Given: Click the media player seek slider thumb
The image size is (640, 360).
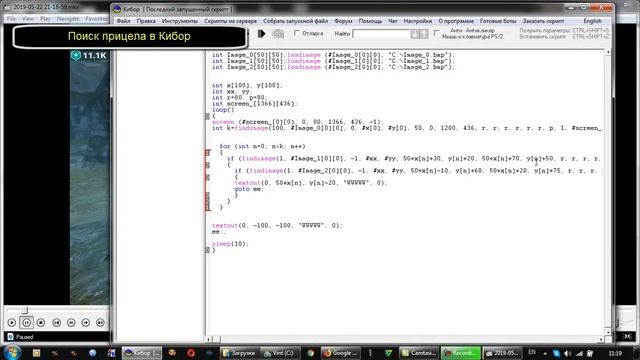Looking at the screenshot, I should click(x=24, y=311).
